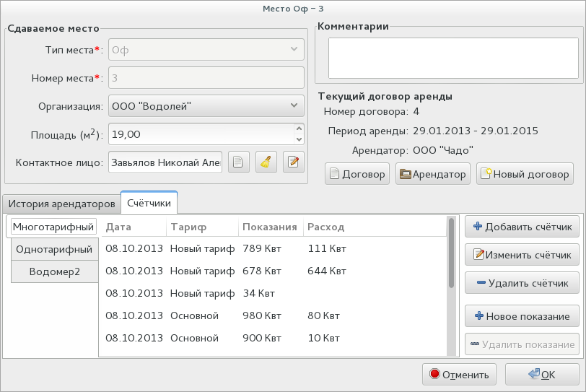Create a Новый договор
This screenshot has height=392, width=586.
pos(525,174)
